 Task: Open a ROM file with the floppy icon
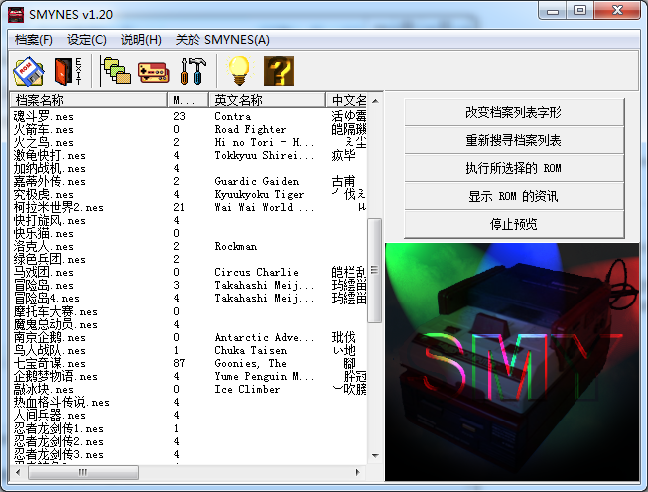29,71
